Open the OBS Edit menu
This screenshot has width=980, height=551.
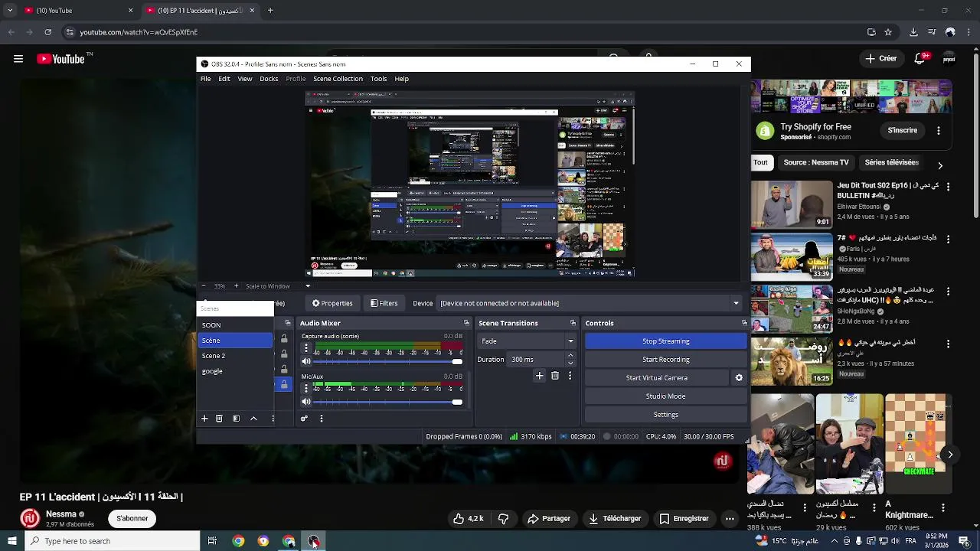[224, 79]
